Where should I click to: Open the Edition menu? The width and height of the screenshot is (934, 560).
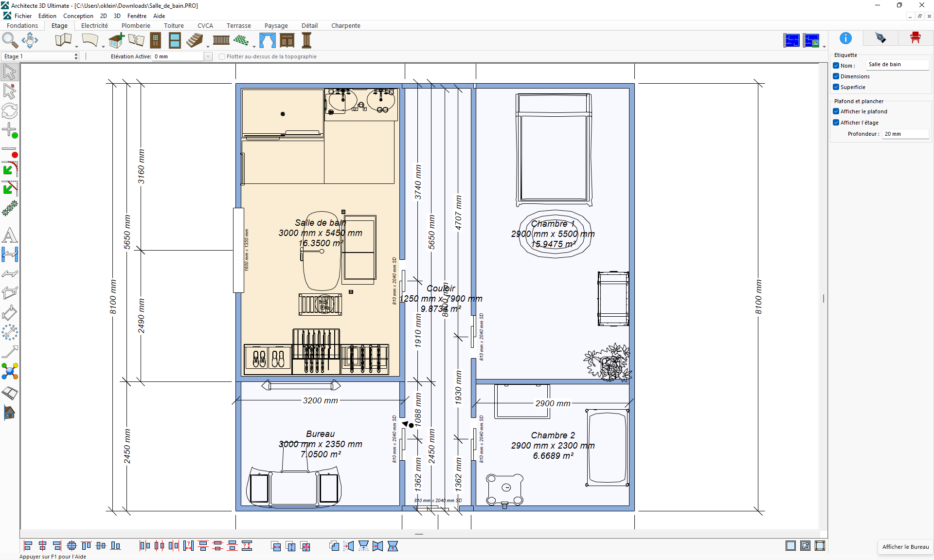coord(47,16)
